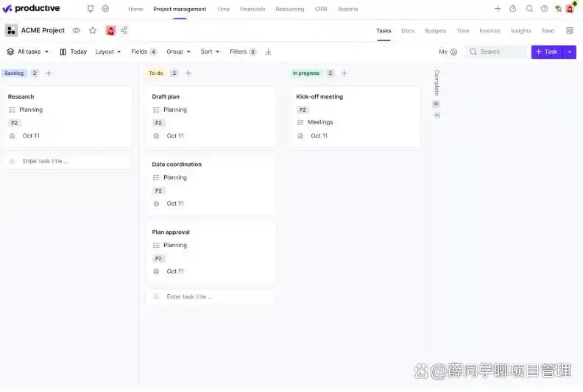This screenshot has width=583, height=392.
Task: Open the Reports menu
Action: pos(348,9)
